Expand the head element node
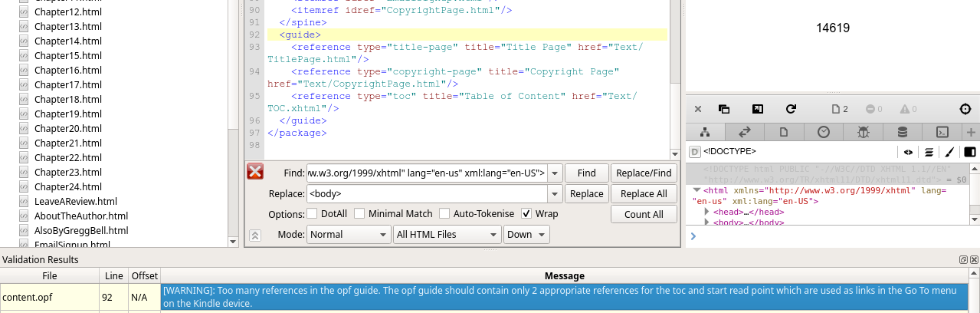Screen dimensions: 980x313 pyautogui.click(x=707, y=212)
